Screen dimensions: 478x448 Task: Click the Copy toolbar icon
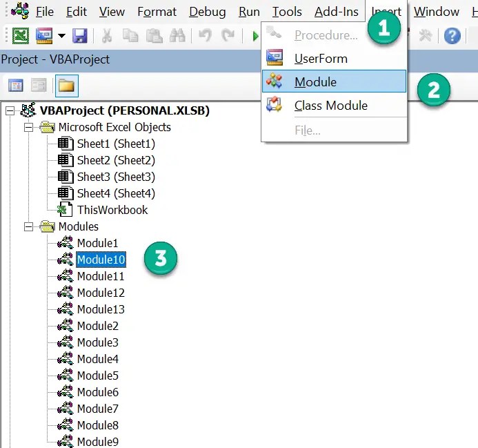(x=130, y=36)
